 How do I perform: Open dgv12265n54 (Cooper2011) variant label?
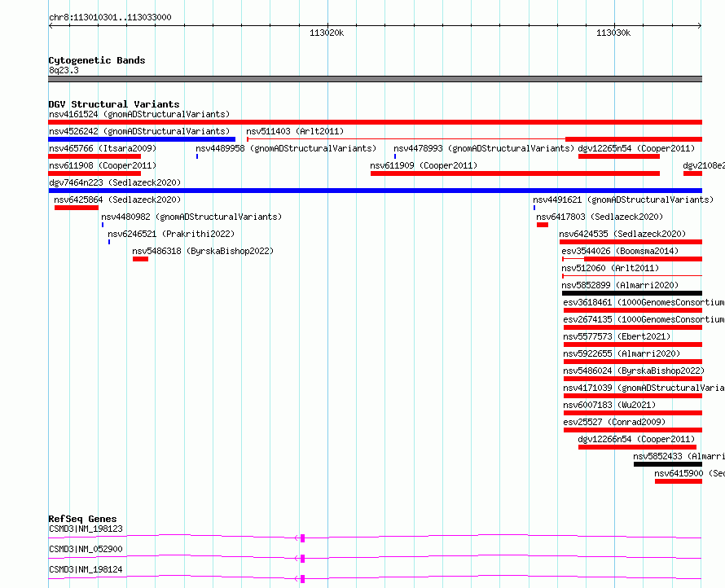click(x=637, y=148)
